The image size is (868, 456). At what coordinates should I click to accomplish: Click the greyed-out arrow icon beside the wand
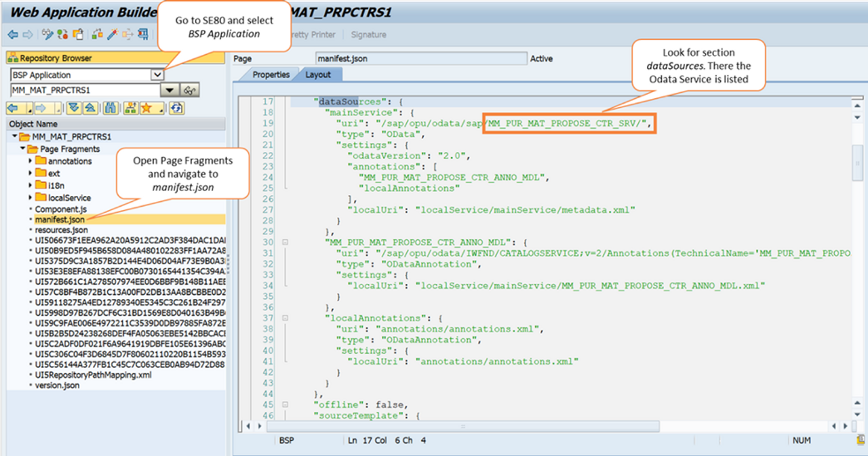point(127,34)
